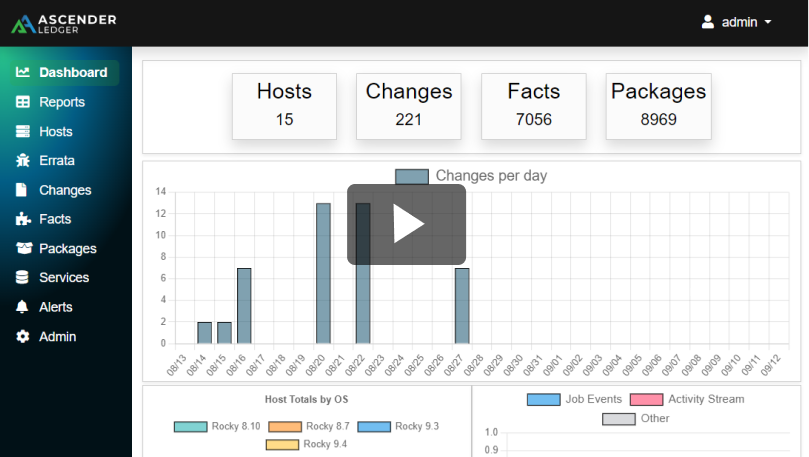Click the Hosts server icon
Image resolution: width=809 pixels, height=457 pixels.
23,132
